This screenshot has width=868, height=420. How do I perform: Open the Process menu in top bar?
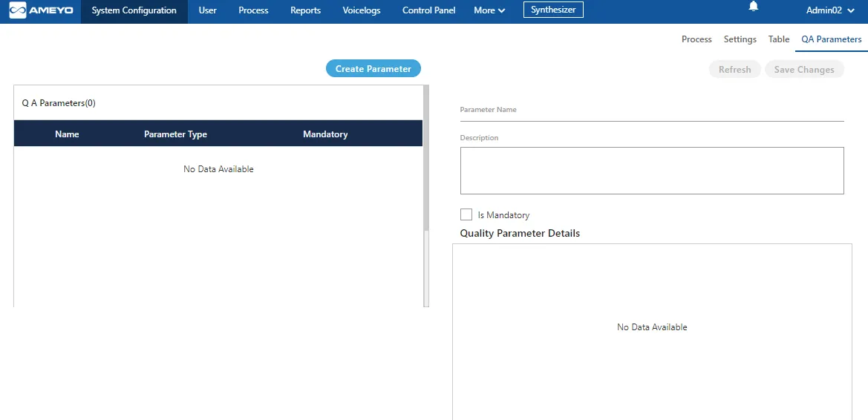click(x=253, y=10)
